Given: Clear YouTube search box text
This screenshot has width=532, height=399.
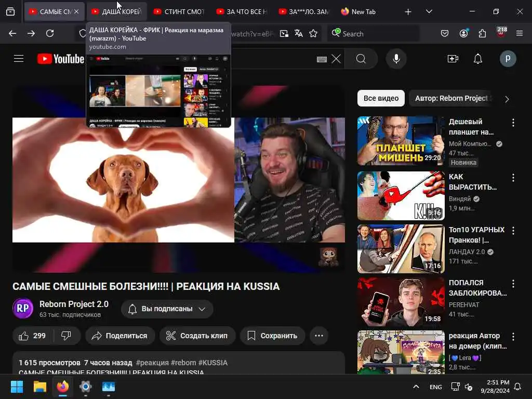Looking at the screenshot, I should [336, 59].
